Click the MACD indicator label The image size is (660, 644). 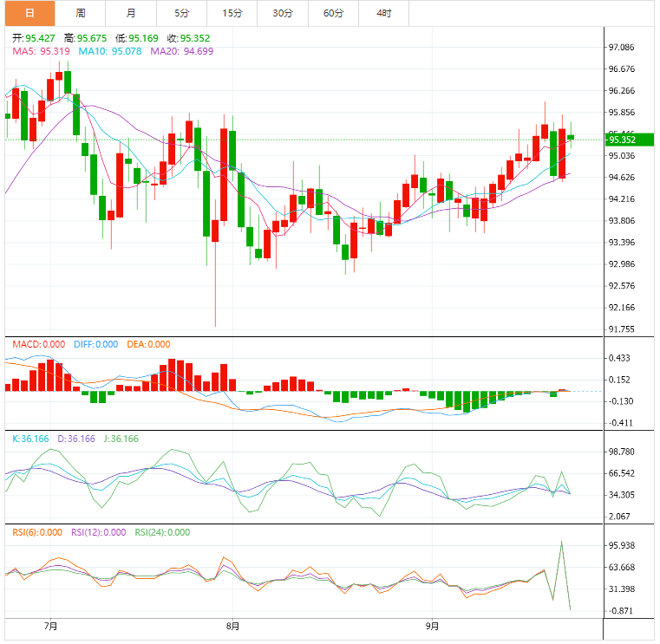[38, 344]
